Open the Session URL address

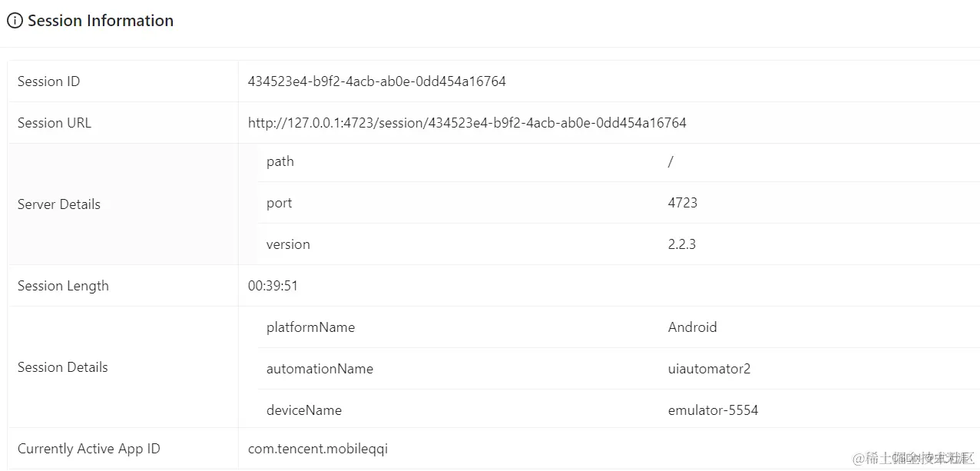click(x=467, y=123)
